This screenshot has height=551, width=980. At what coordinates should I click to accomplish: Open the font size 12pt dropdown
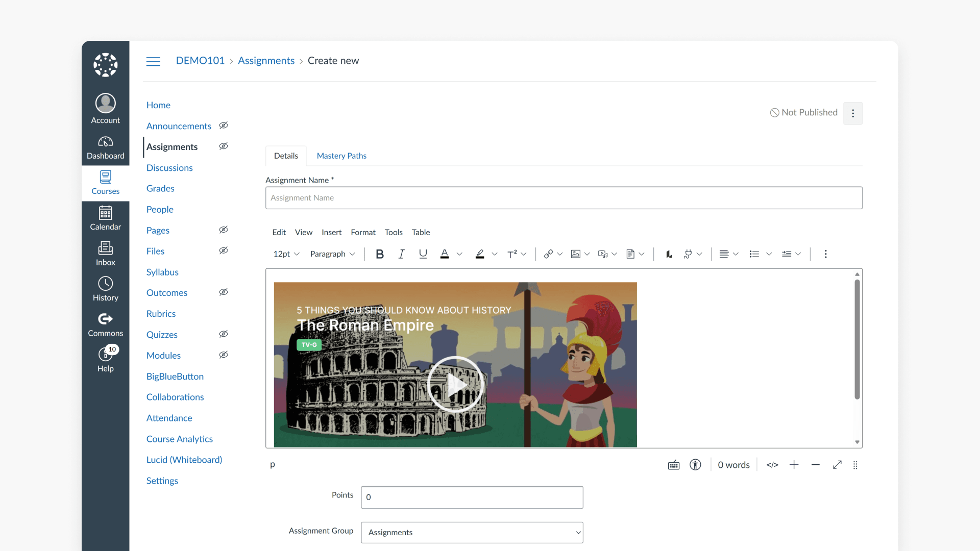(x=285, y=254)
